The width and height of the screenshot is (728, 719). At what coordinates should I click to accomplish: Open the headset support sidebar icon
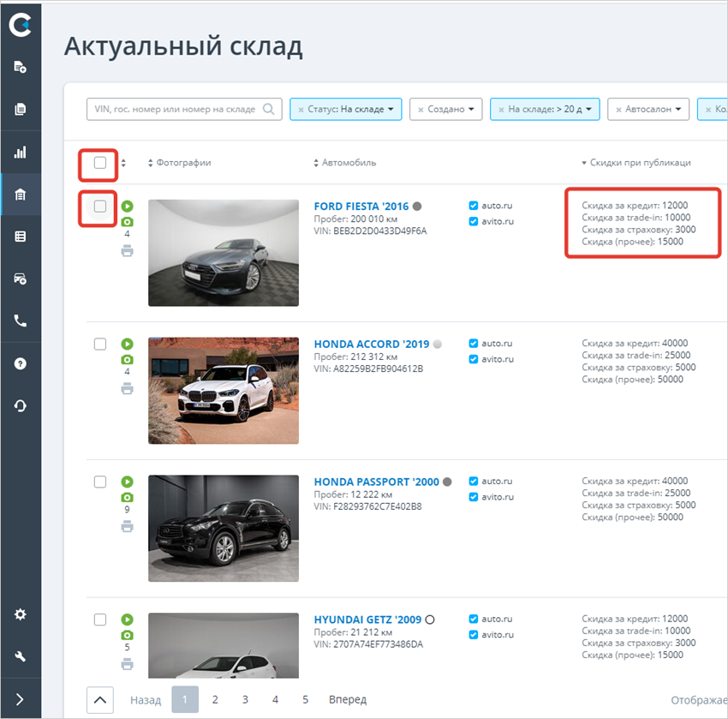20,405
